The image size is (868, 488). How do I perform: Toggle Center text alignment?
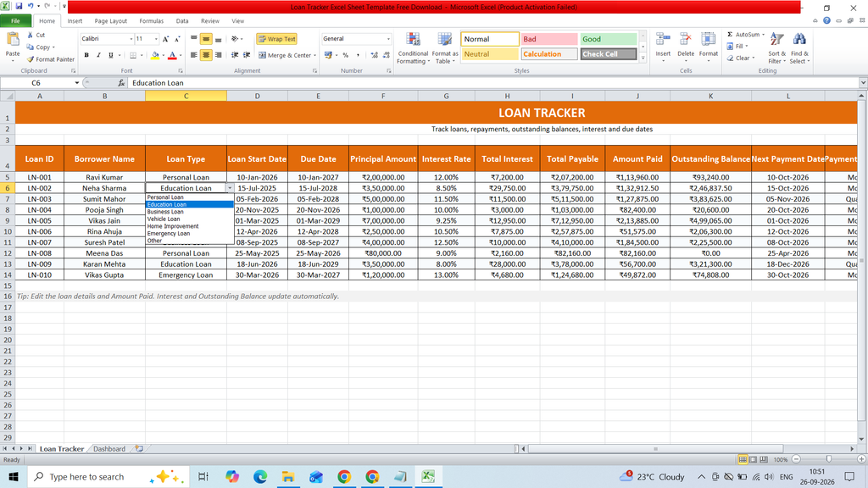[x=206, y=55]
